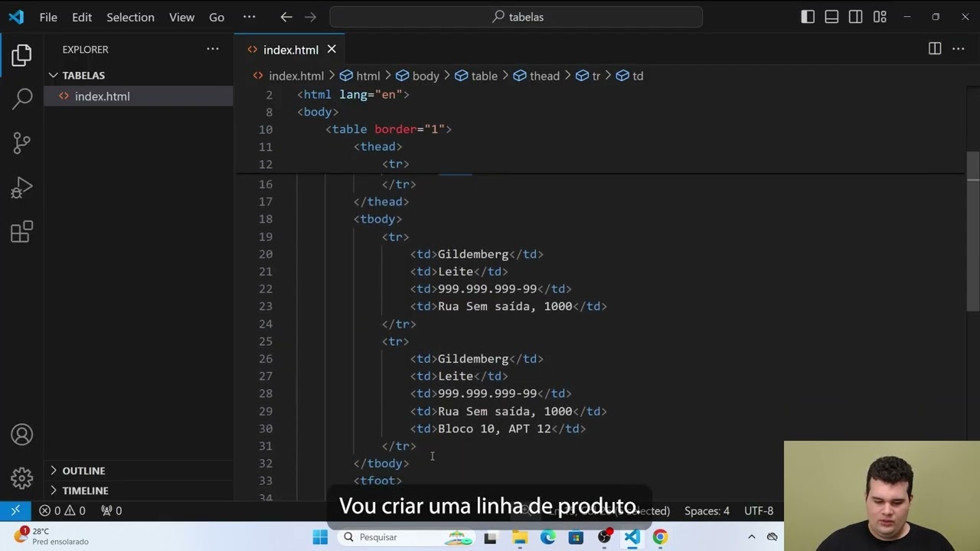Open the Extensions view
Screen dimensions: 980x551
click(21, 232)
